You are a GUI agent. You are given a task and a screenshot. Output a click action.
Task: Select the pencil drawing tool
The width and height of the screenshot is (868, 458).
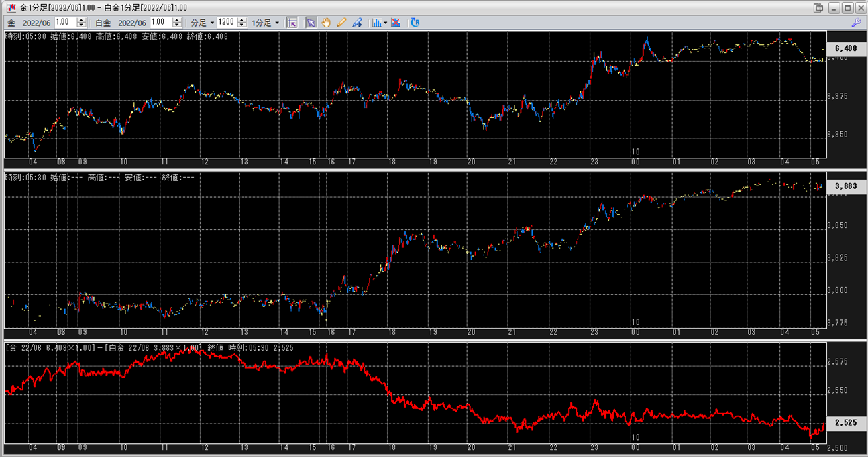tap(341, 23)
